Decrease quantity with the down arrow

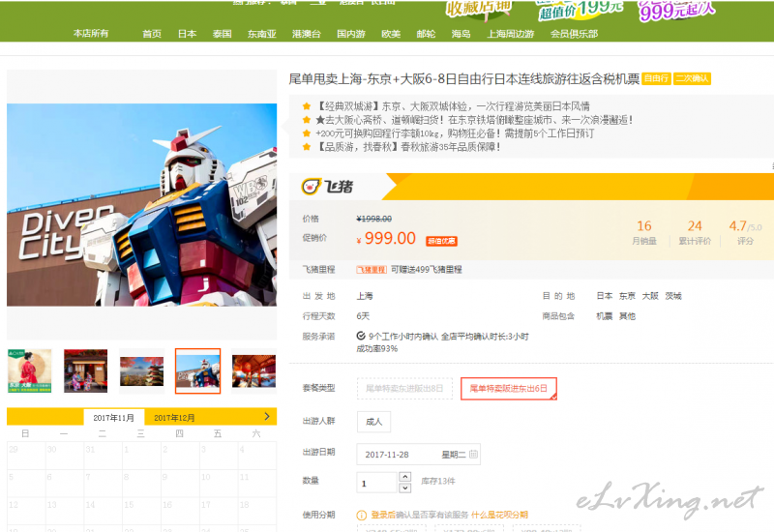[x=404, y=488]
